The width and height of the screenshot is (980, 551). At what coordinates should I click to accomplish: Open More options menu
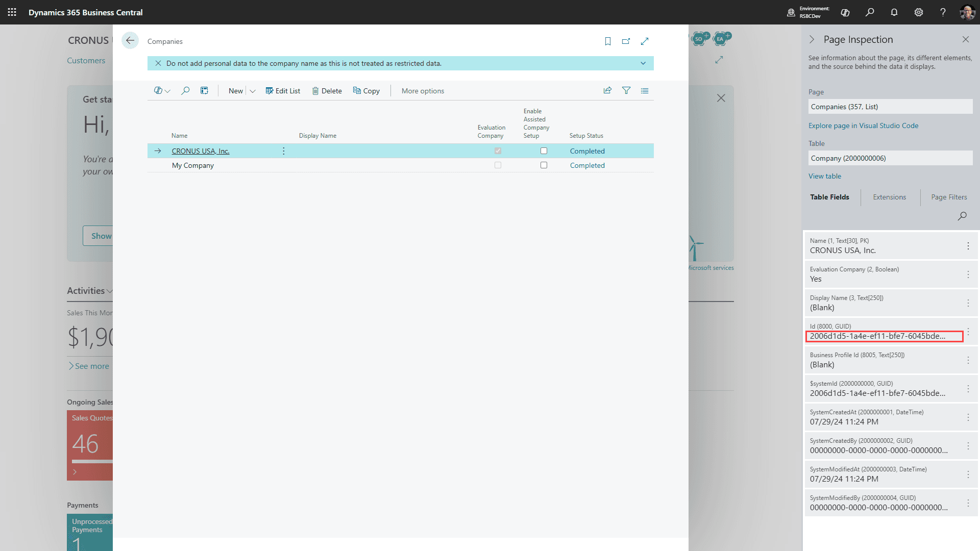[423, 91]
